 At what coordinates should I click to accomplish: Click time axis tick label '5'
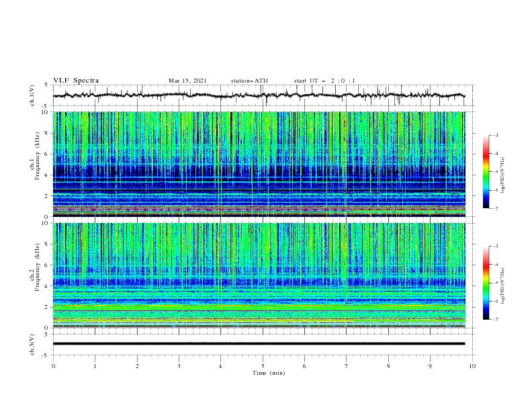[x=263, y=366]
